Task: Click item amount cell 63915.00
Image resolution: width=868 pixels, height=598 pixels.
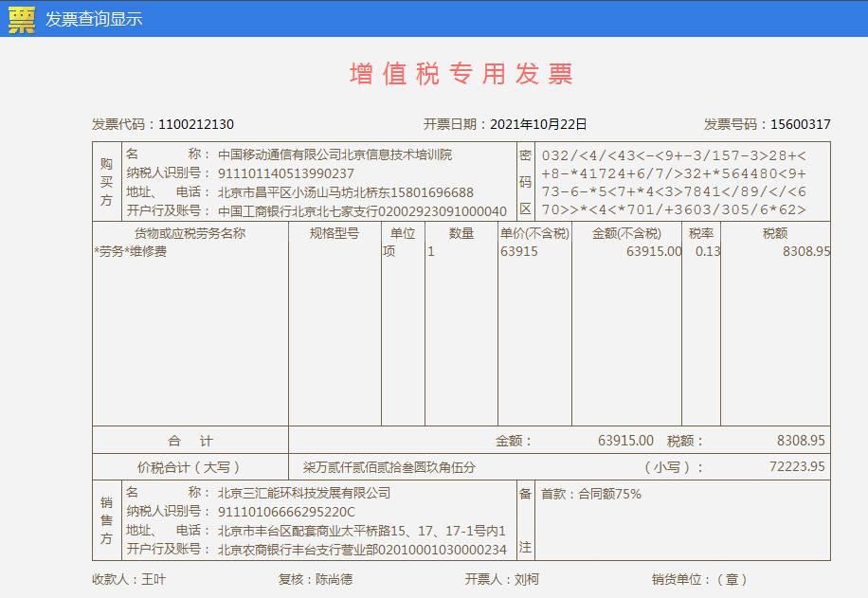Action: point(654,251)
